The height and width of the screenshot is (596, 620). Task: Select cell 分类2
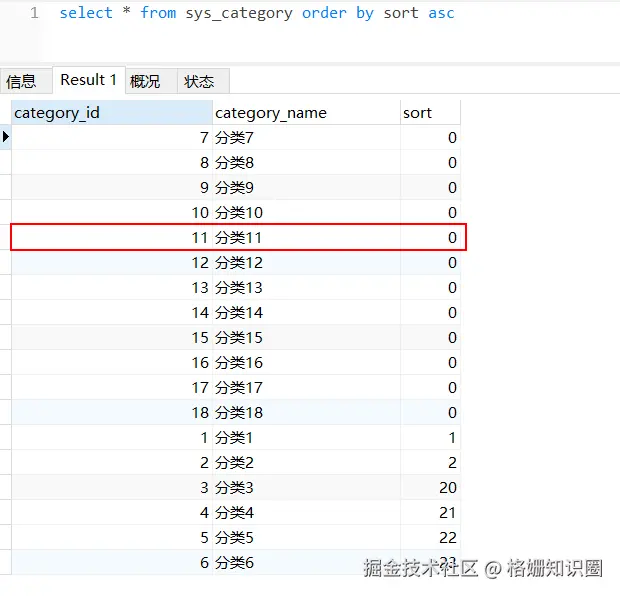[306, 462]
